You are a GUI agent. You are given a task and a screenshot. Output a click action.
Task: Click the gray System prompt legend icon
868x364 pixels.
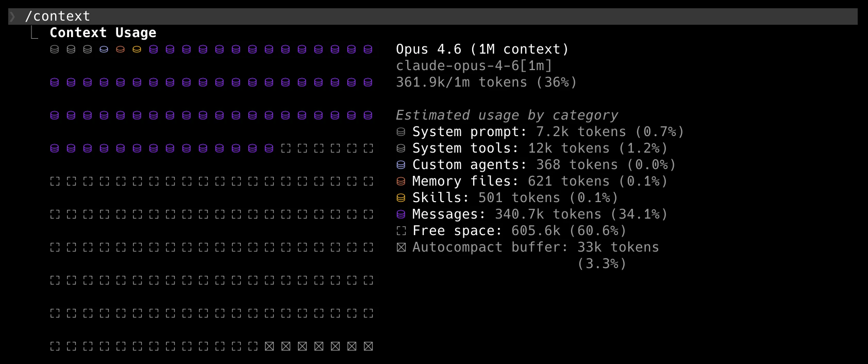[401, 132]
